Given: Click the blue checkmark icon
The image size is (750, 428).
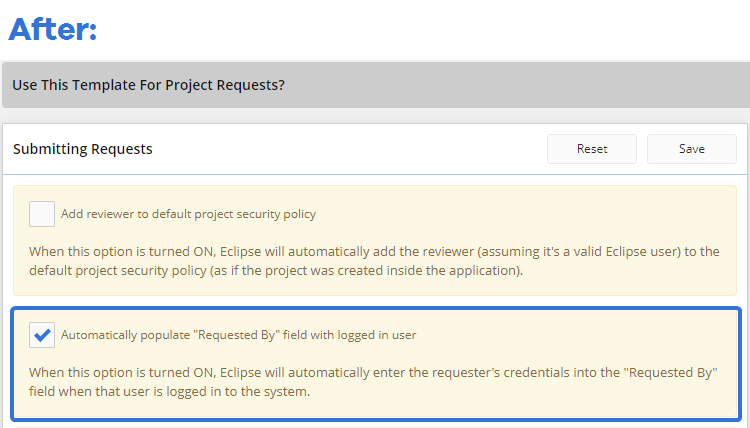Looking at the screenshot, I should point(42,335).
